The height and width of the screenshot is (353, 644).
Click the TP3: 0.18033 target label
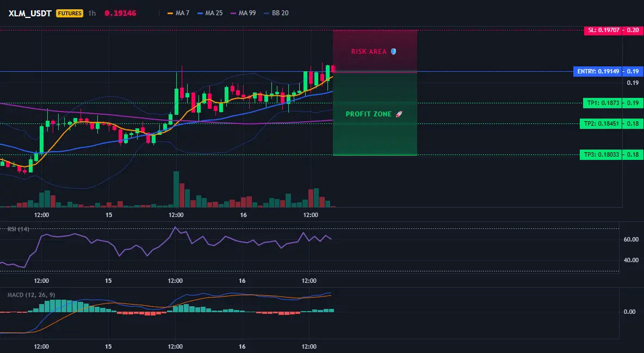tap(601, 155)
